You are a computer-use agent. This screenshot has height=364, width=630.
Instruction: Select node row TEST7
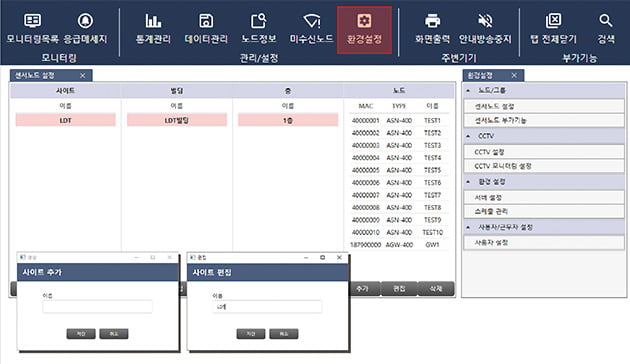(x=399, y=195)
